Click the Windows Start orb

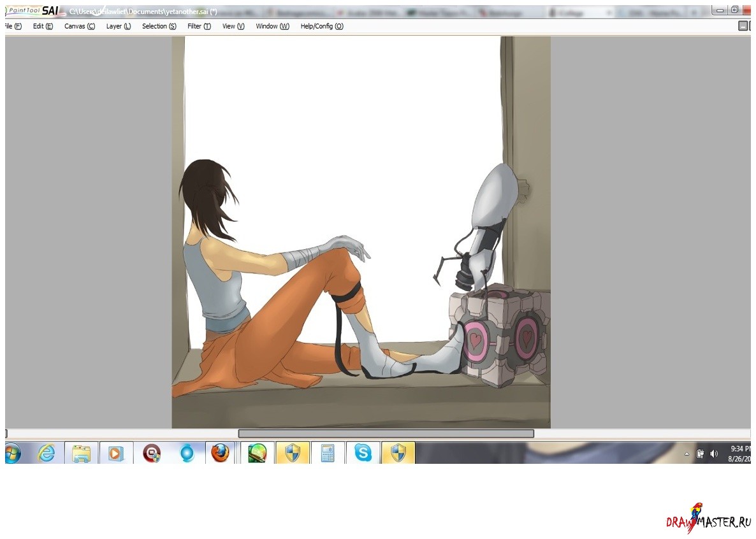pyautogui.click(x=13, y=453)
